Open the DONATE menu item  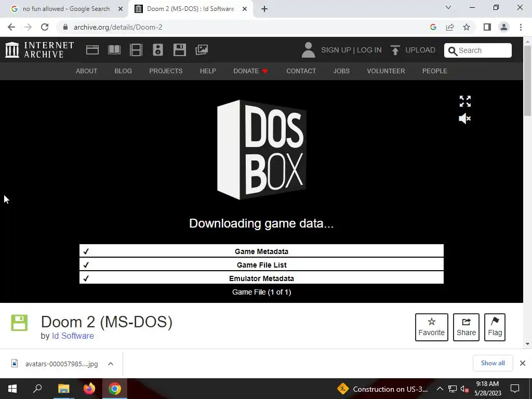(251, 71)
